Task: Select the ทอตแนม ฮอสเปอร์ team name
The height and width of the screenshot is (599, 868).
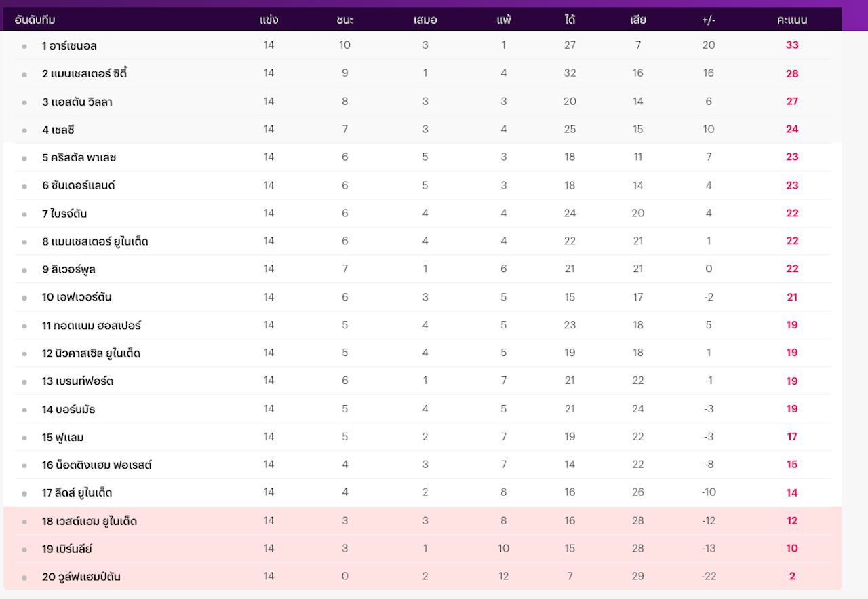Action: [x=92, y=326]
